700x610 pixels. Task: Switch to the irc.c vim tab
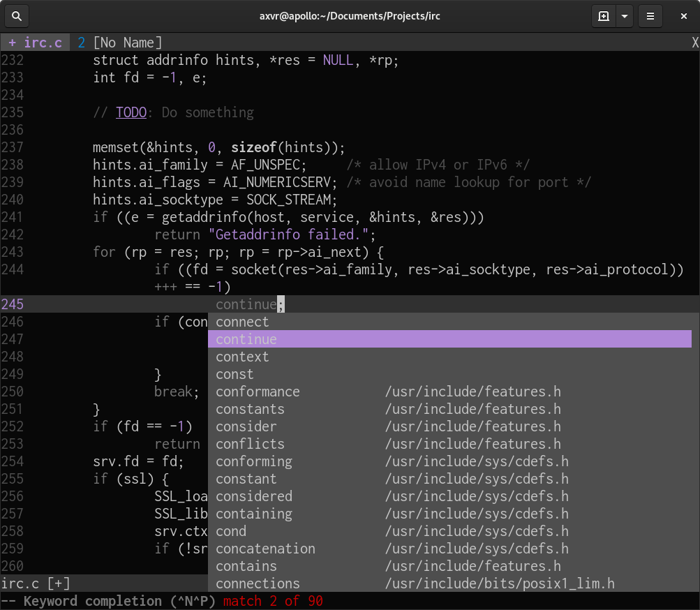[x=36, y=43]
